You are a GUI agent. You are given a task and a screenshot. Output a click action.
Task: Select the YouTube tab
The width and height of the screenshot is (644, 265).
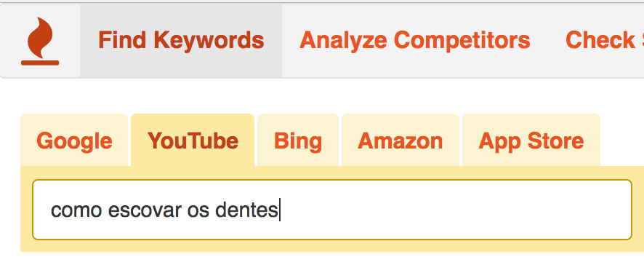pos(193,141)
